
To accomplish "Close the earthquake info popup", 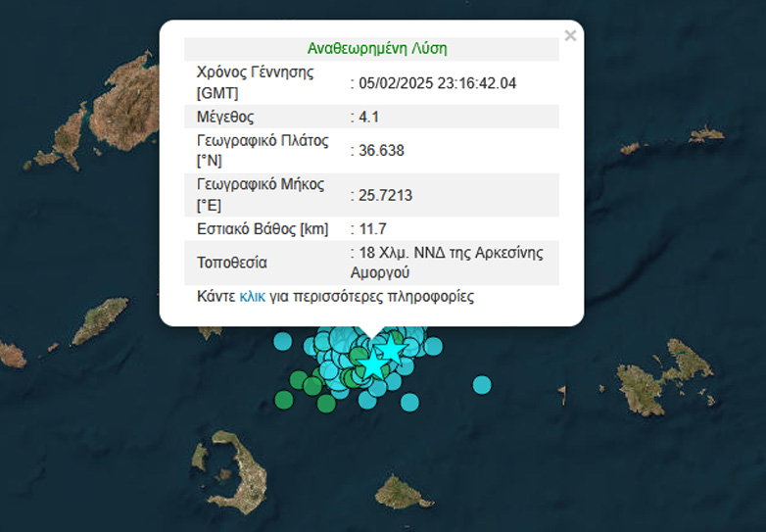I will pyautogui.click(x=570, y=36).
